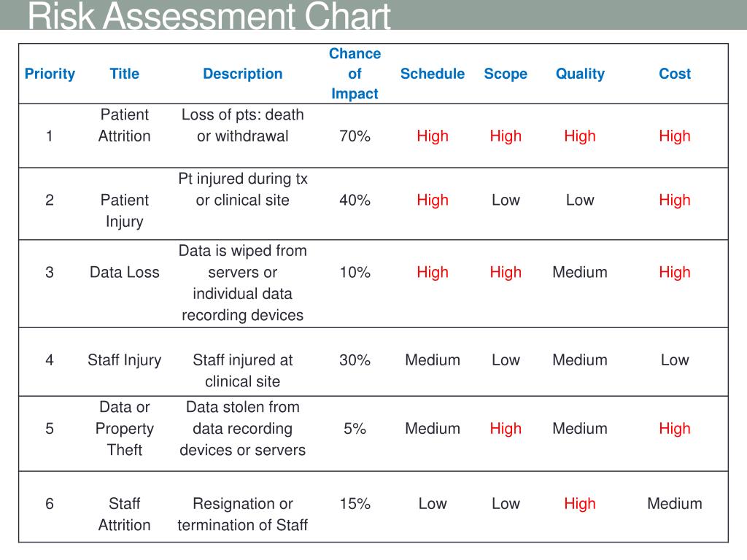Select the Cost column header

675,74
